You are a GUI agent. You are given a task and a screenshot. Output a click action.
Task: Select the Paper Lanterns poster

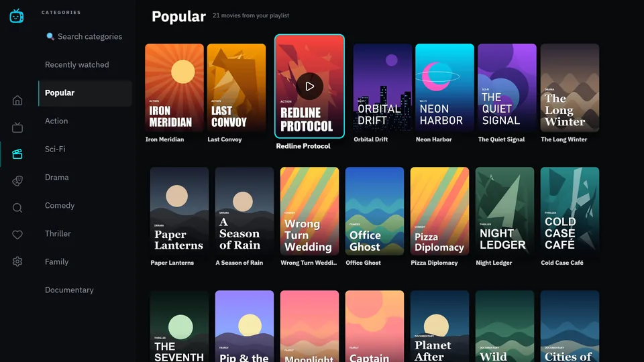point(179,211)
